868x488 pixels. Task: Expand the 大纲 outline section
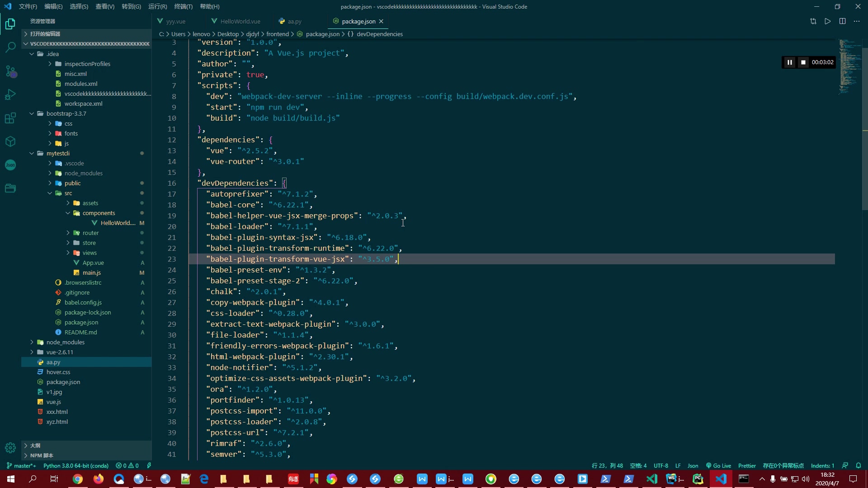(86, 446)
